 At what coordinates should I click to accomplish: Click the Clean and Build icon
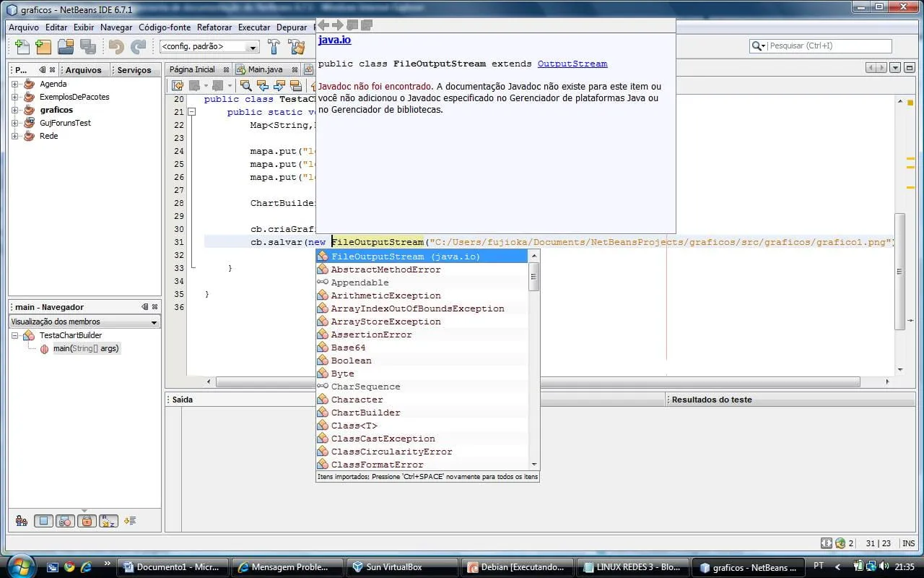coord(296,47)
